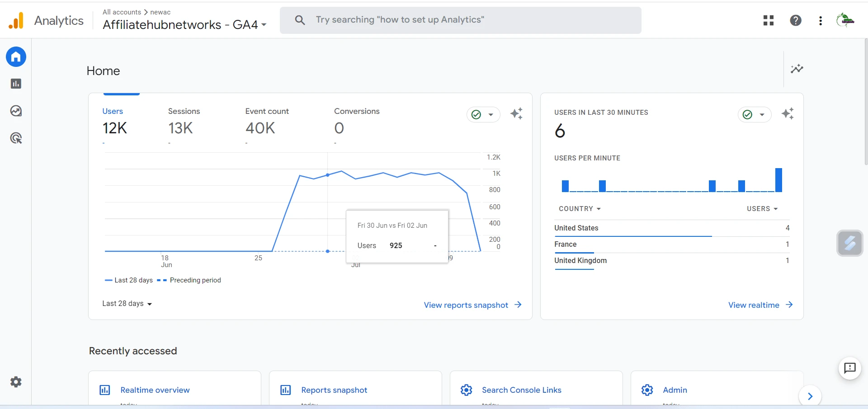
Task: Click next arrow in Recently accessed carousel
Action: (810, 396)
